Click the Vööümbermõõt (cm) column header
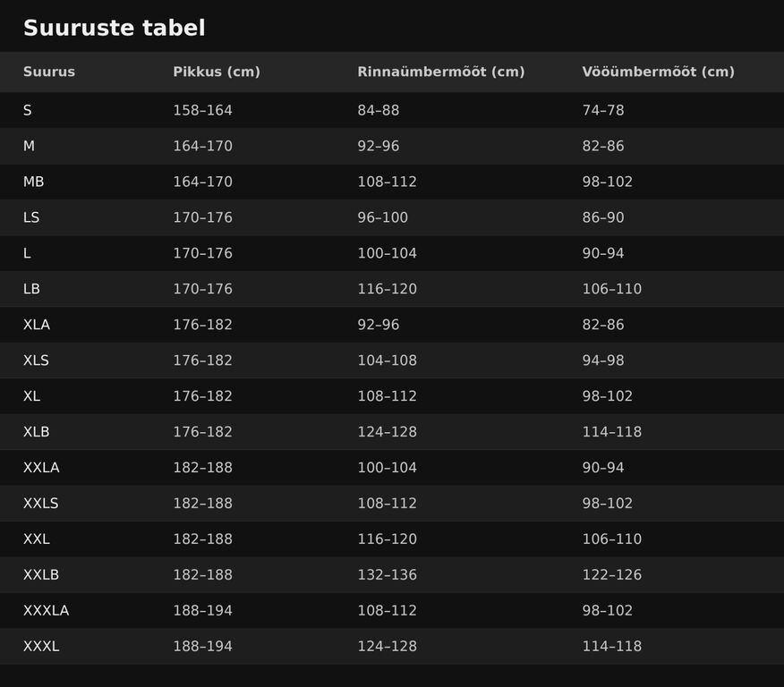This screenshot has width=784, height=687. click(x=658, y=72)
